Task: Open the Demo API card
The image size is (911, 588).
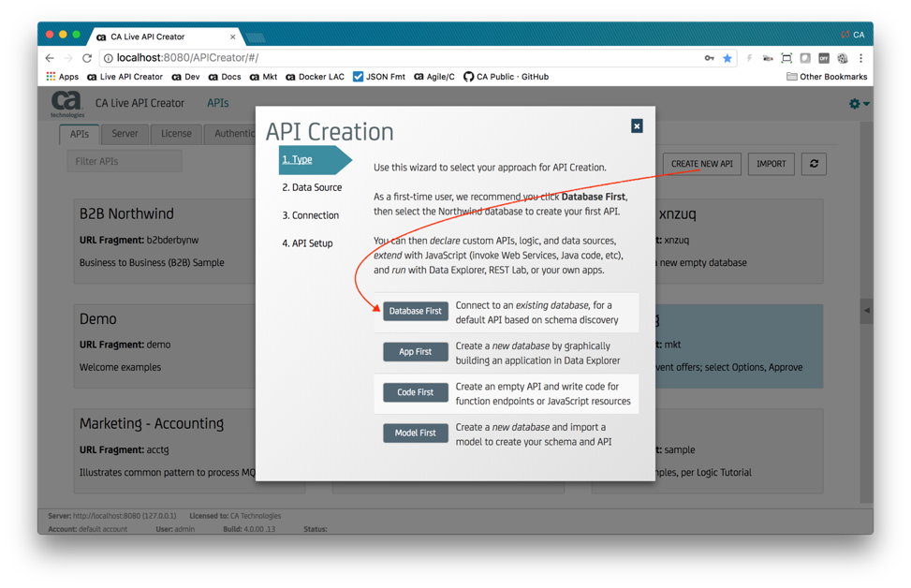Action: [166, 346]
